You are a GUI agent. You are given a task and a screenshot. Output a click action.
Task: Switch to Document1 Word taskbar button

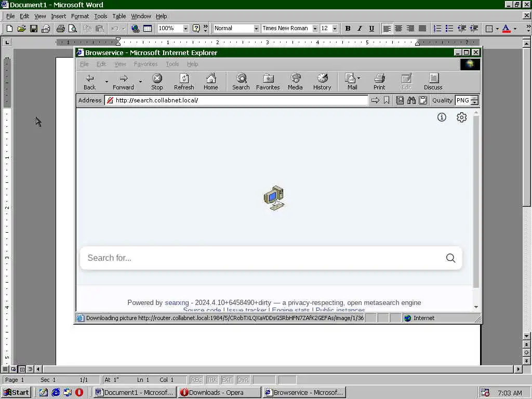coord(135,393)
